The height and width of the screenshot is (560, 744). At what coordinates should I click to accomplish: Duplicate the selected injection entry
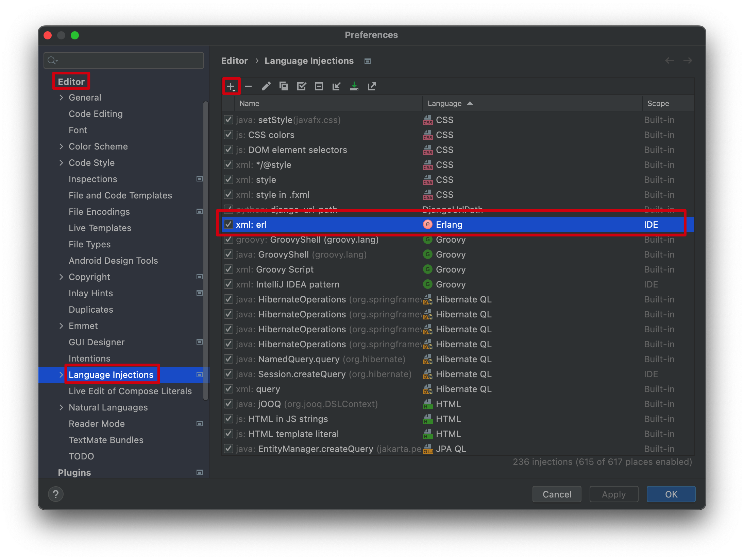[284, 86]
